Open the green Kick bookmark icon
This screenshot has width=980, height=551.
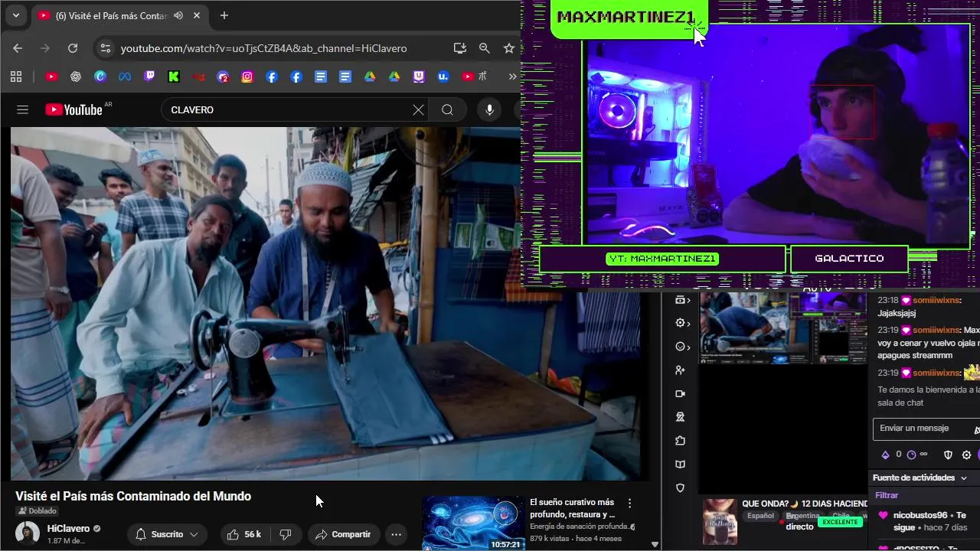[174, 77]
